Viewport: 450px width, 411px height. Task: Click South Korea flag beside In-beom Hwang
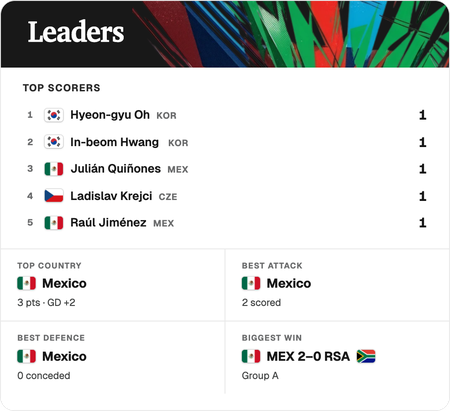54,142
